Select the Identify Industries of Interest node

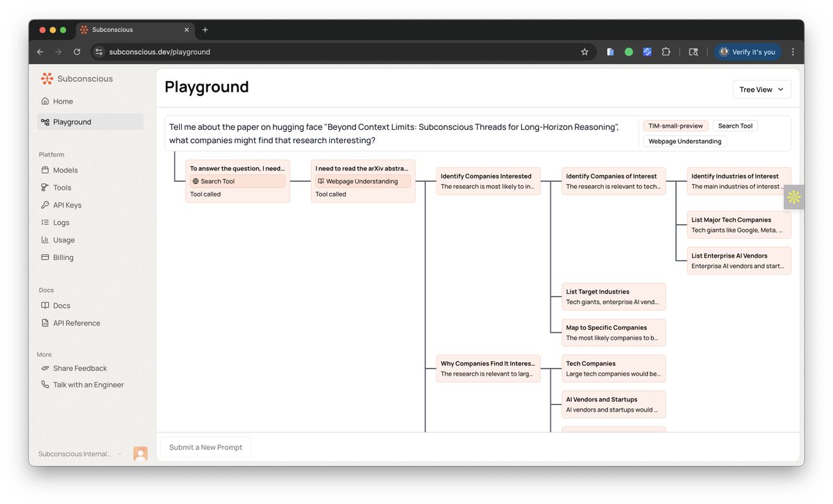(x=739, y=181)
